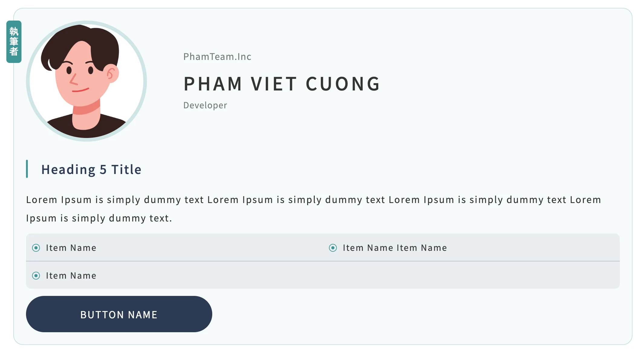644x354 pixels.
Task: Open the PhamTeam.Inc company link
Action: pyautogui.click(x=217, y=57)
